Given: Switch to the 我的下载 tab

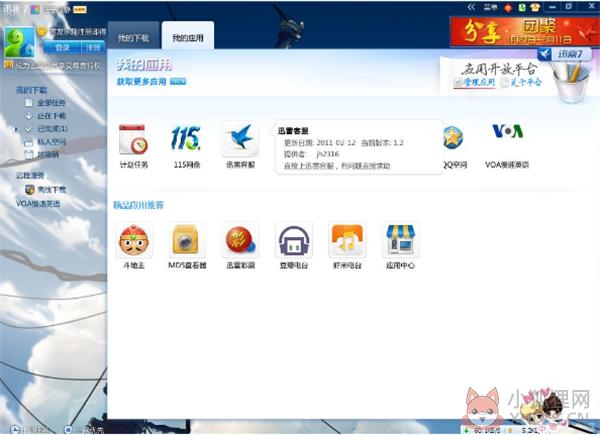Looking at the screenshot, I should click(x=133, y=37).
